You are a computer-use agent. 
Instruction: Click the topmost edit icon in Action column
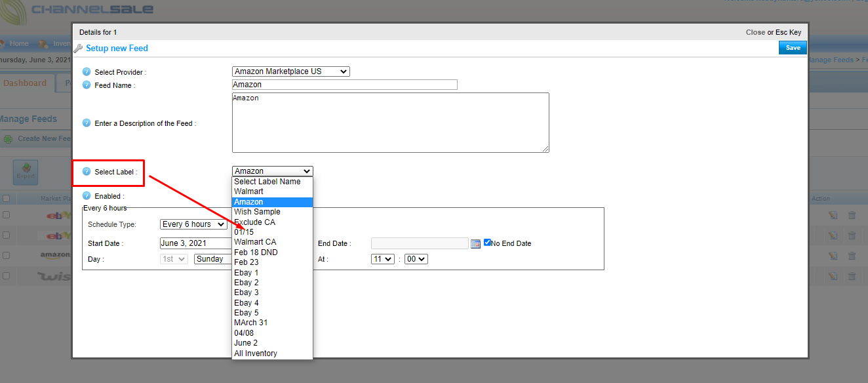(x=833, y=215)
